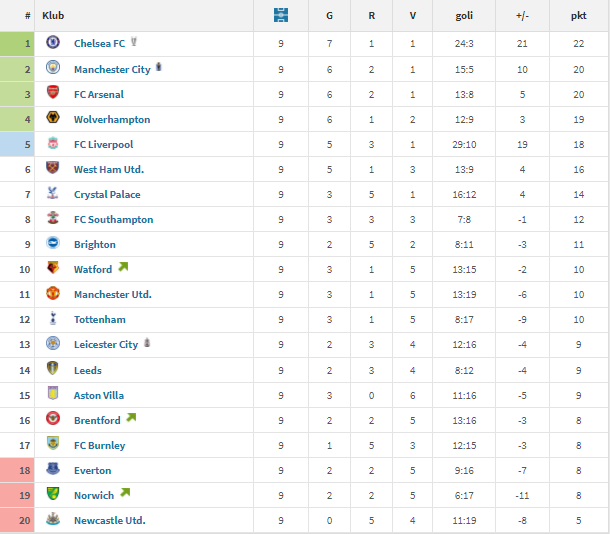Image resolution: width=610 pixels, height=534 pixels.
Task: Click the trophy icon beside Chelsea FC
Action: click(134, 41)
